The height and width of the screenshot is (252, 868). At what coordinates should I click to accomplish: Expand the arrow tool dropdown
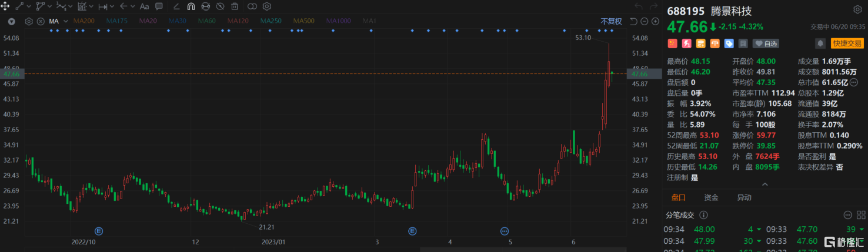coord(133,6)
